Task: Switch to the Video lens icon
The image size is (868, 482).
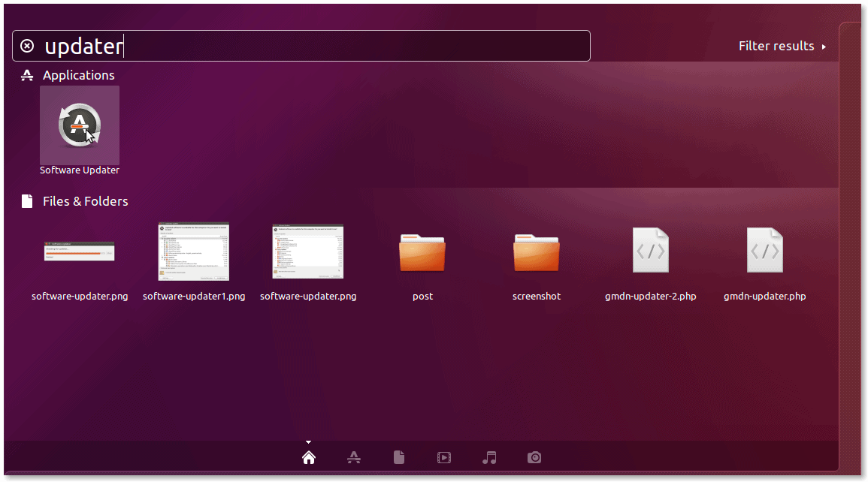Action: [444, 458]
